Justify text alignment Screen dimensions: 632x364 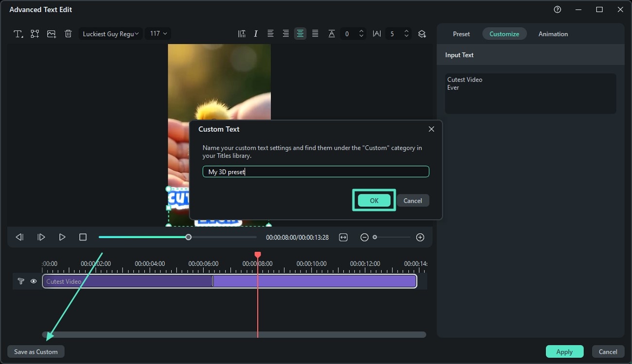tap(316, 34)
